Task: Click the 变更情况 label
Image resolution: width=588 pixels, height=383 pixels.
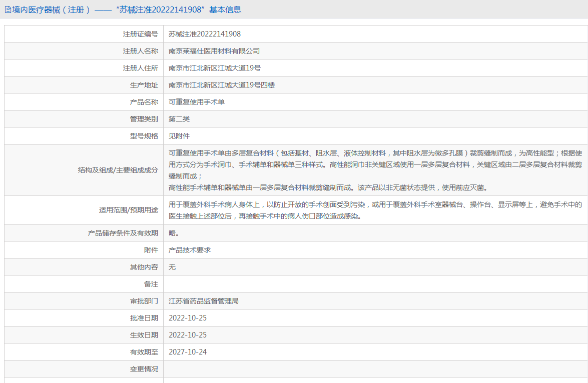Action: tap(144, 369)
